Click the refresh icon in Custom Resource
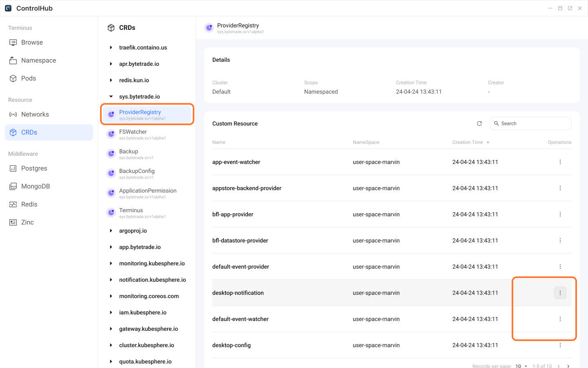The width and height of the screenshot is (588, 368). coord(479,123)
